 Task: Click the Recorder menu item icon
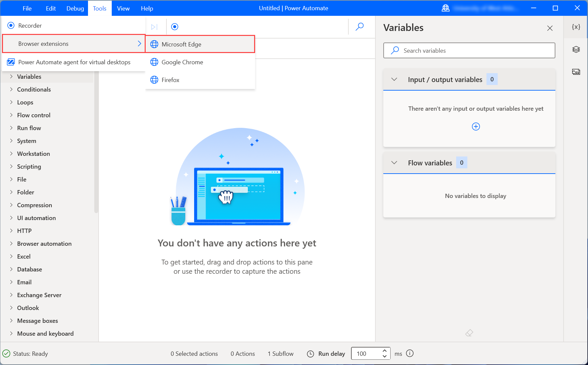coord(11,25)
